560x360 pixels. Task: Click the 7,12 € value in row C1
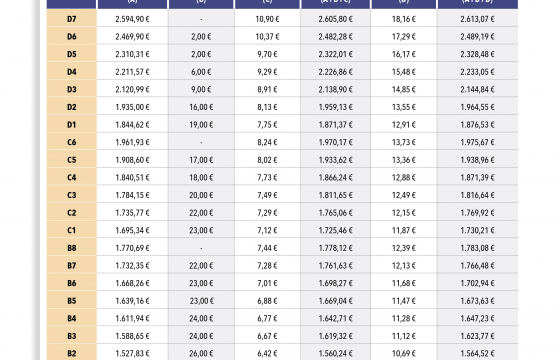pyautogui.click(x=267, y=230)
